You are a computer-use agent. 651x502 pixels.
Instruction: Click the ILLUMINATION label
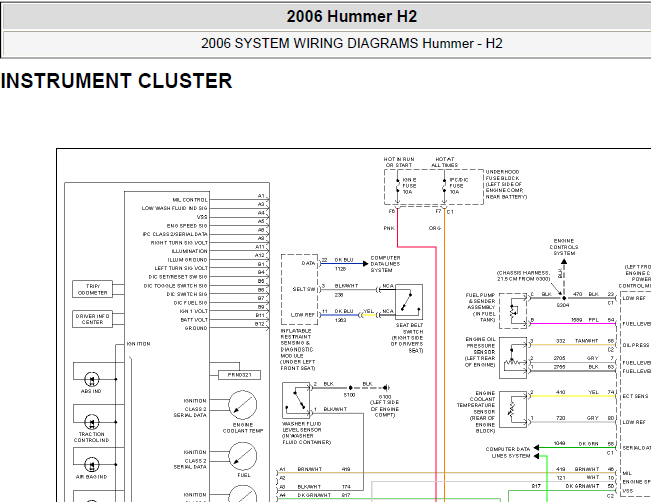click(189, 251)
